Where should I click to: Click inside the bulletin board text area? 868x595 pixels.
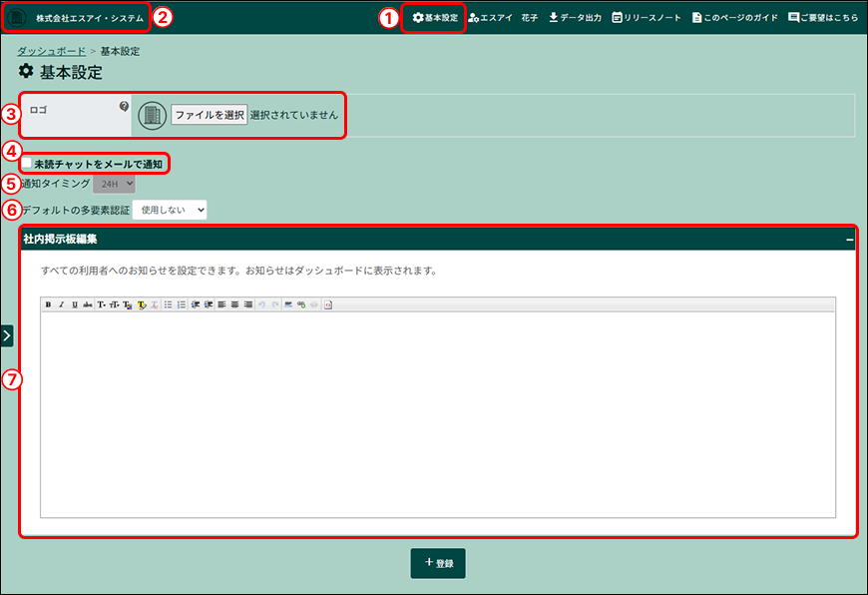pos(438,414)
